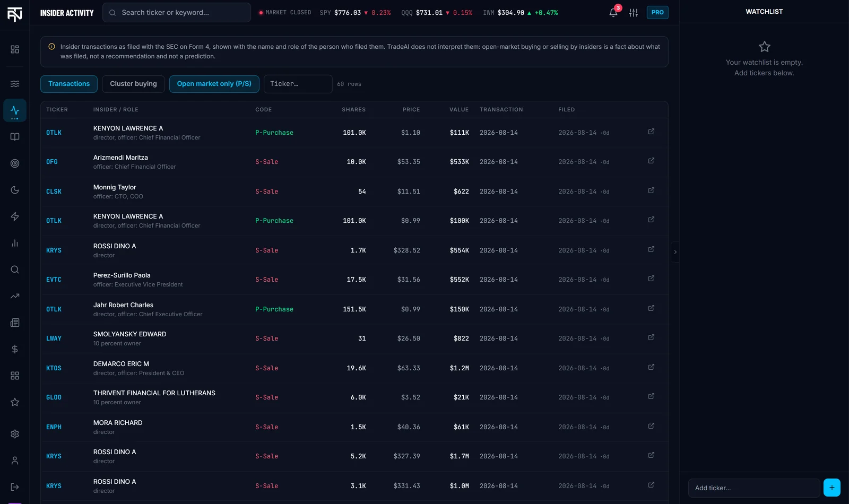The image size is (849, 504).
Task: Open external filing link for CLSK row
Action: tap(651, 190)
